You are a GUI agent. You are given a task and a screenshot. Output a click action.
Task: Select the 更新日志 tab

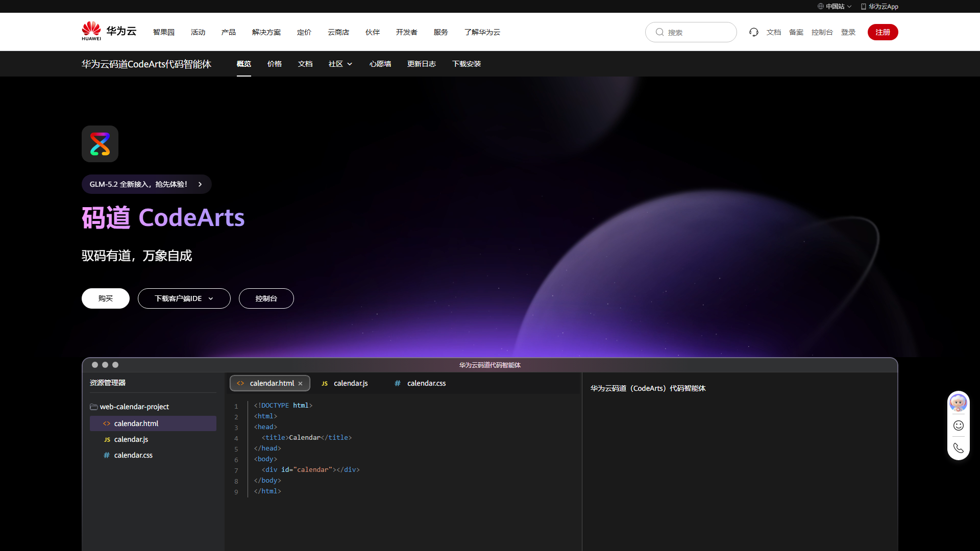point(422,64)
